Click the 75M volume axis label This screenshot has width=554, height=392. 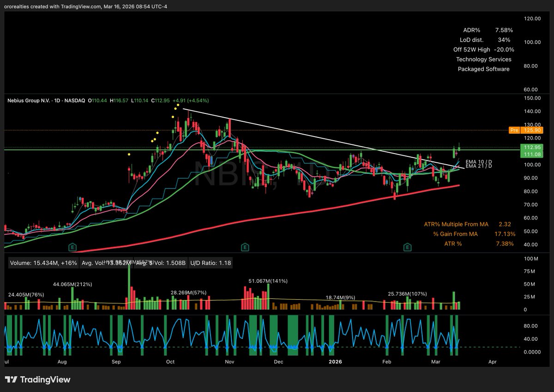click(x=530, y=272)
